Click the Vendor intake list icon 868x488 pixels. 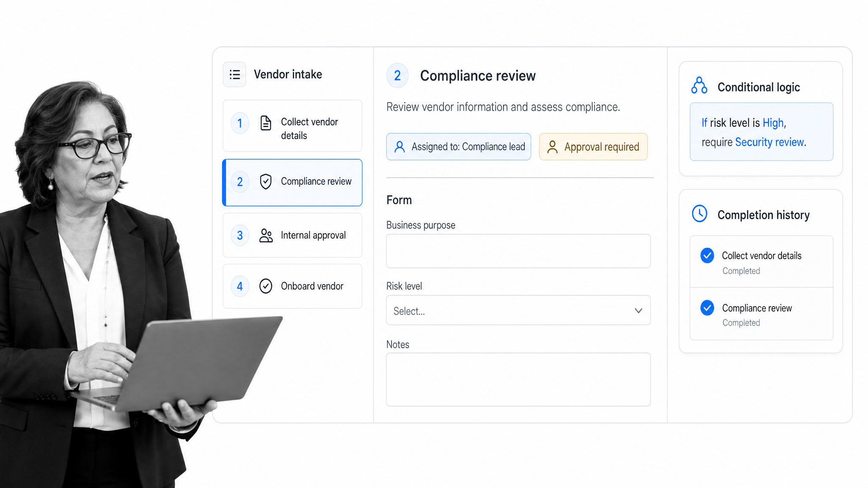(x=234, y=75)
